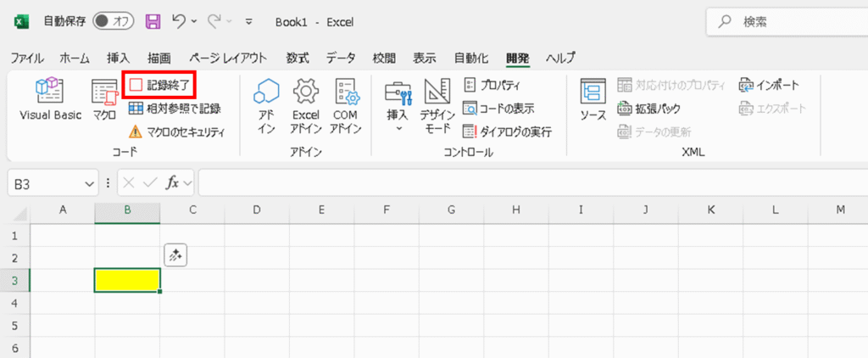Toggle 相対参照で記録 recording mode
Image resolution: width=868 pixels, height=358 pixels.
(175, 108)
